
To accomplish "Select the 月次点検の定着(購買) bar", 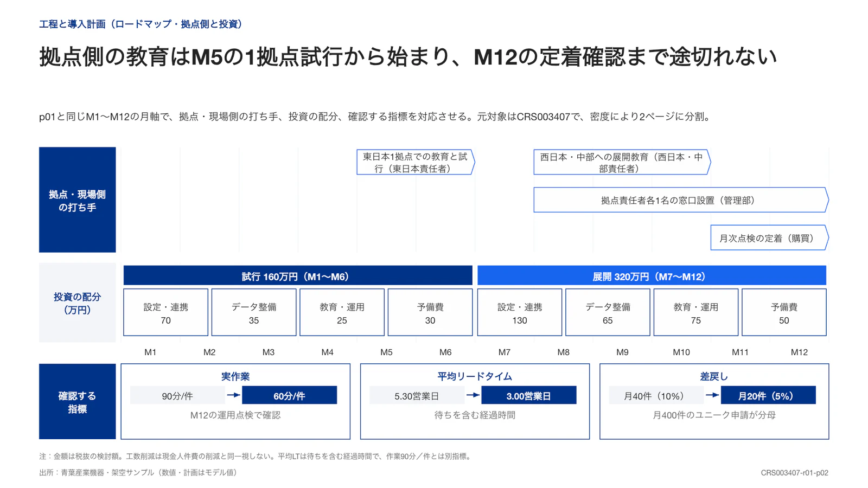I will (x=770, y=237).
